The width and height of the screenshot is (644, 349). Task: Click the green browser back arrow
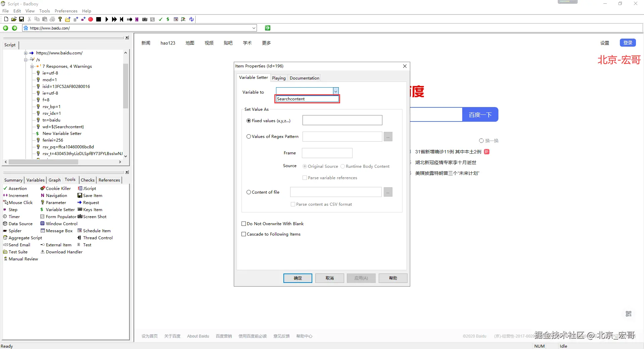coord(6,28)
